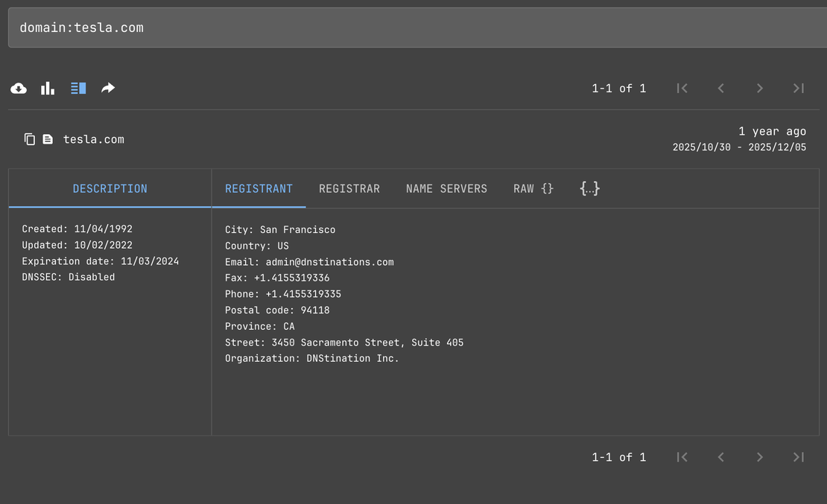Copy tesla.com using the copy icon
This screenshot has width=827, height=504.
30,139
